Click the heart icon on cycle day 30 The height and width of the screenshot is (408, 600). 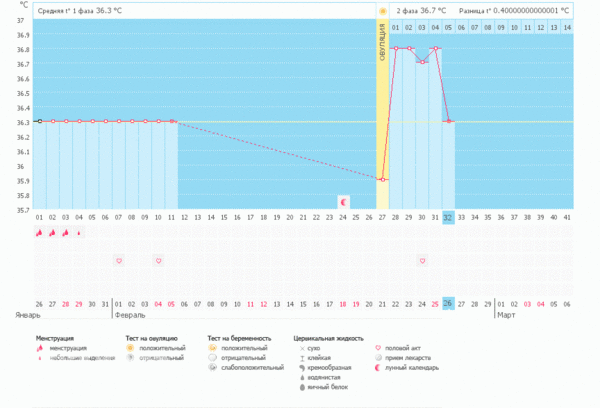[x=422, y=261]
